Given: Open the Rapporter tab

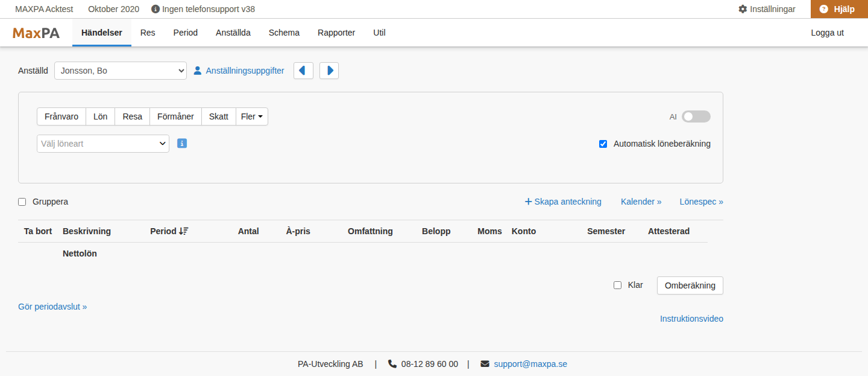Looking at the screenshot, I should point(336,33).
